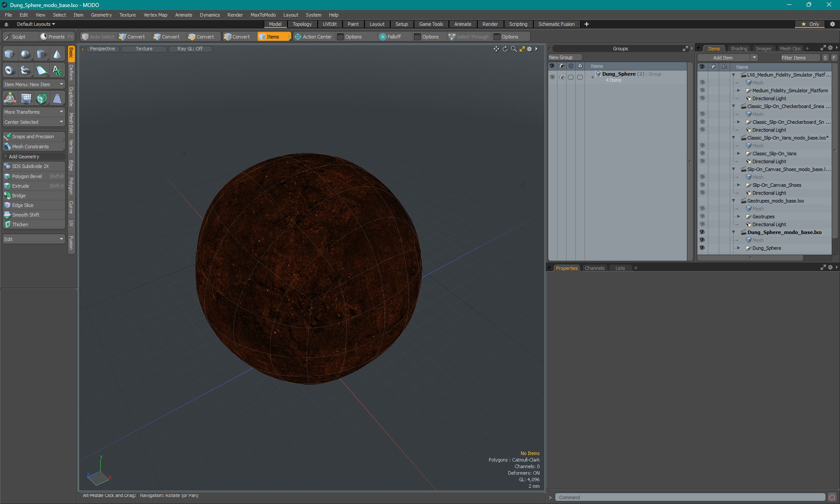This screenshot has height=504, width=840.
Task: Switch to the Channels tab
Action: point(595,268)
